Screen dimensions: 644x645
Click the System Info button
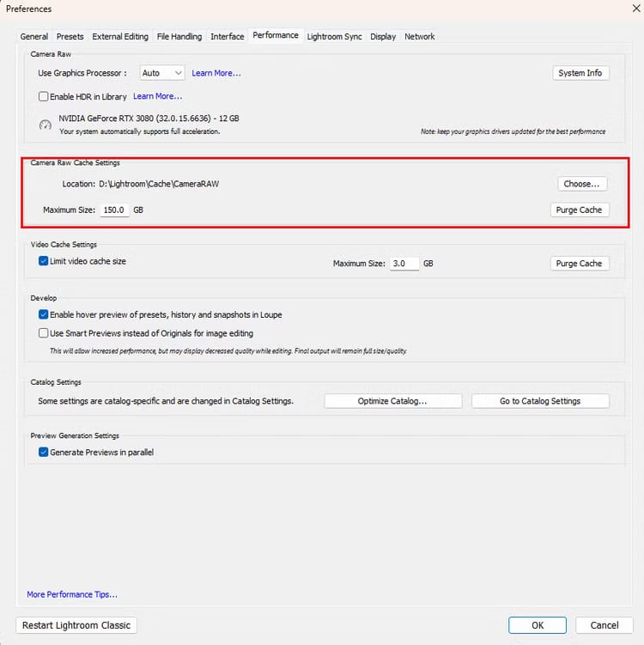580,73
